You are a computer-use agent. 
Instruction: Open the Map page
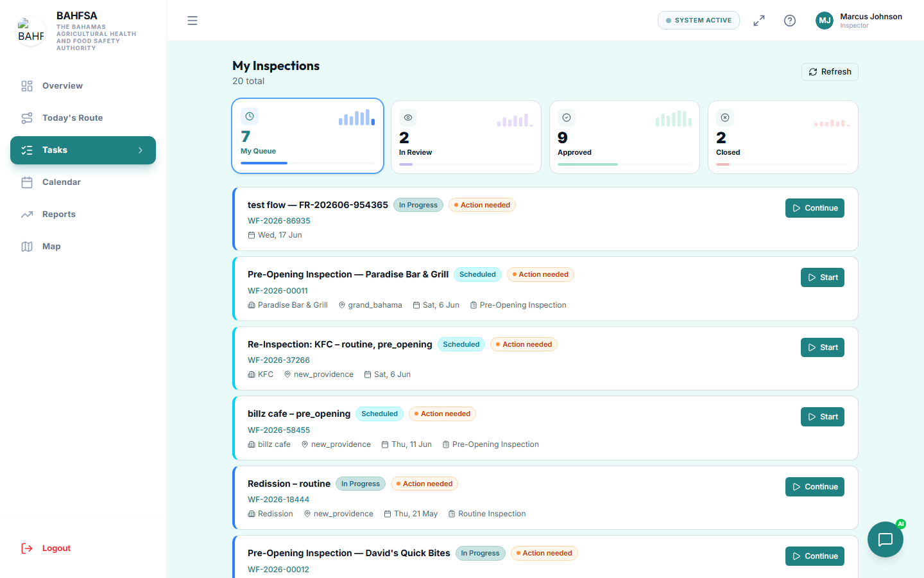[x=83, y=247]
